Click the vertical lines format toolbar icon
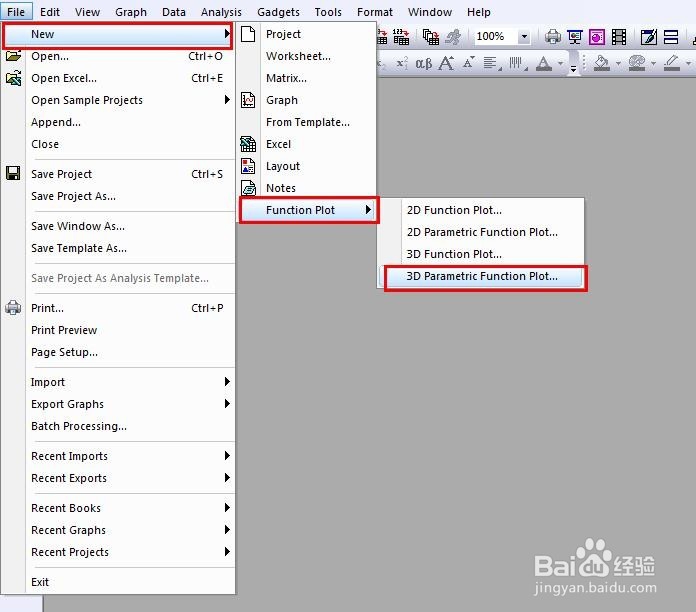 pyautogui.click(x=517, y=63)
